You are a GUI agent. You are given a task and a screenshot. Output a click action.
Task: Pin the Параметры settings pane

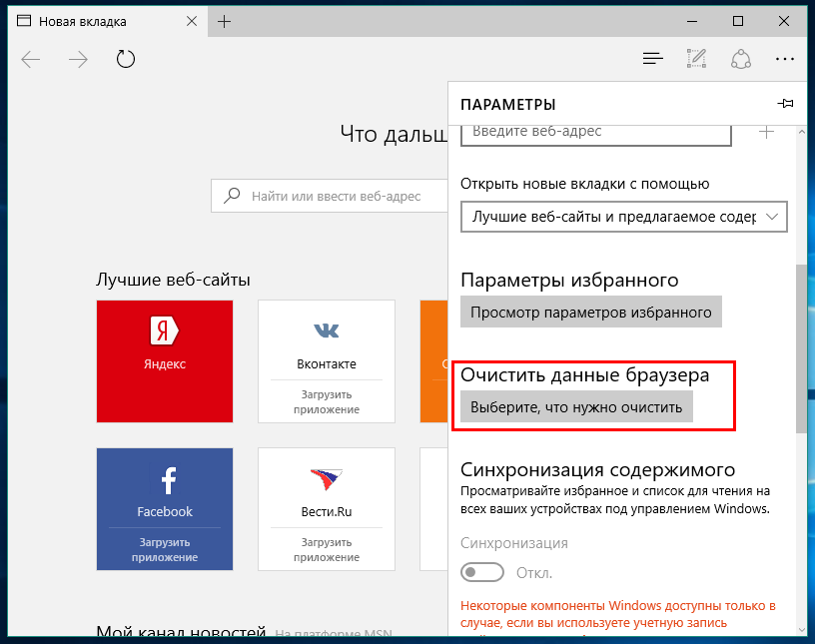785,104
